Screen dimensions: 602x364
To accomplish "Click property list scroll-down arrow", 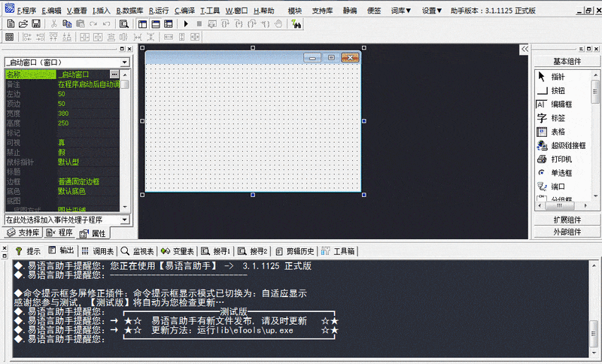I will pyautogui.click(x=125, y=207).
